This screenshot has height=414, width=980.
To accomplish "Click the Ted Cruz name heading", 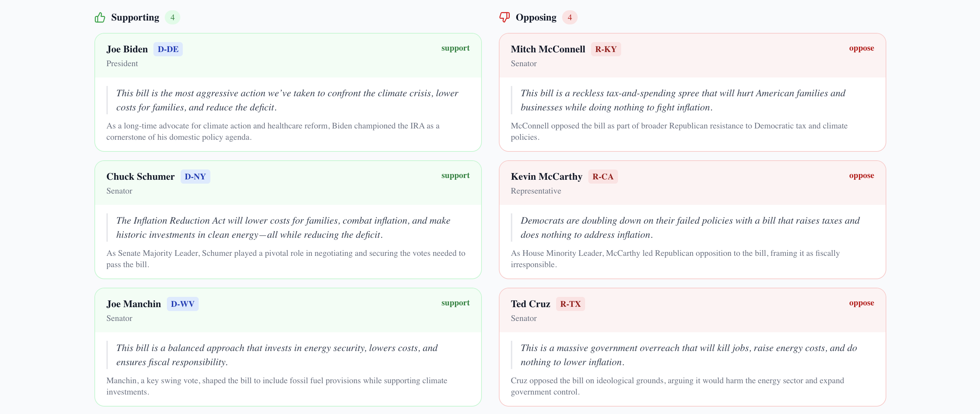I will 530,304.
